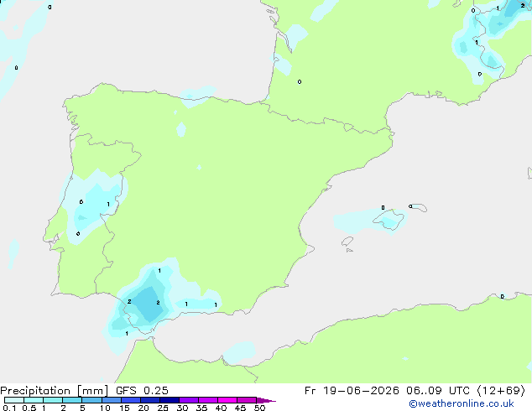The width and height of the screenshot is (532, 411).
Task: Click the 15–20 mm legend color box
Action: (131, 400)
